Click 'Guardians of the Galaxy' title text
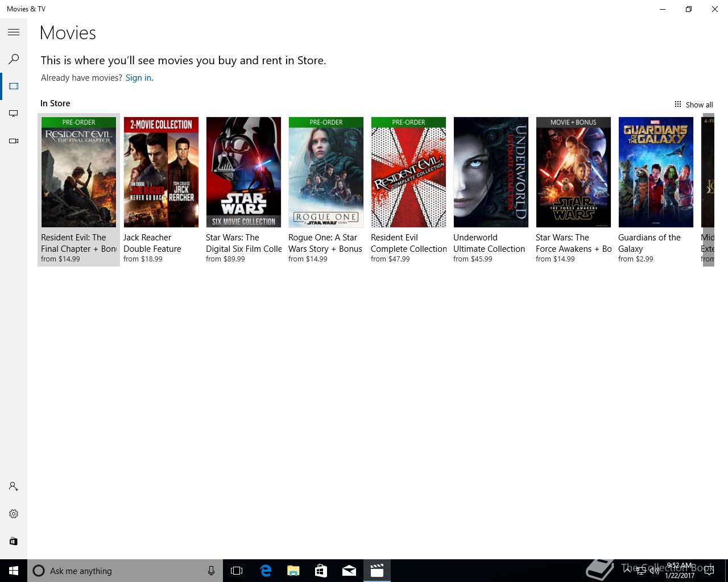Image resolution: width=728 pixels, height=582 pixels. click(650, 243)
